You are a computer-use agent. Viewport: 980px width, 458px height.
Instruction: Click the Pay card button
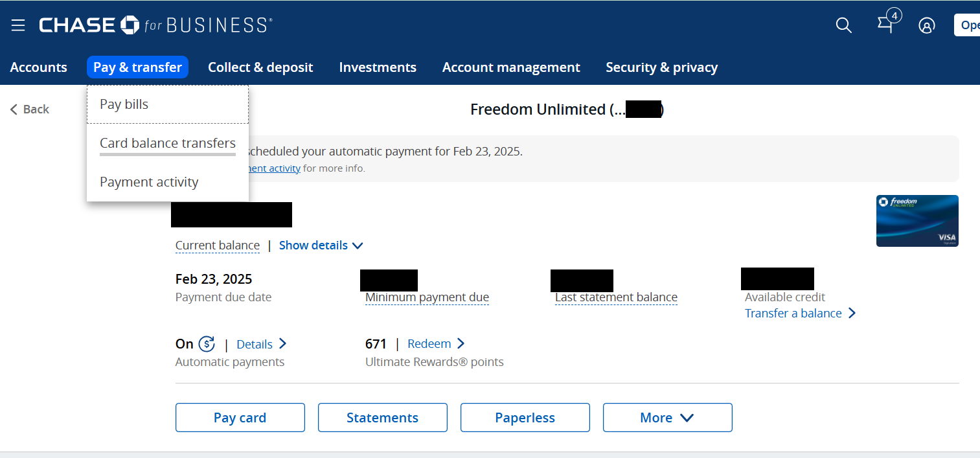coord(240,418)
